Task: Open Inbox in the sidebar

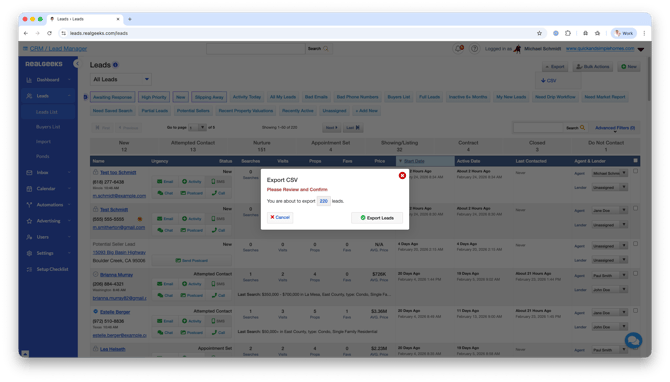Action: point(48,173)
